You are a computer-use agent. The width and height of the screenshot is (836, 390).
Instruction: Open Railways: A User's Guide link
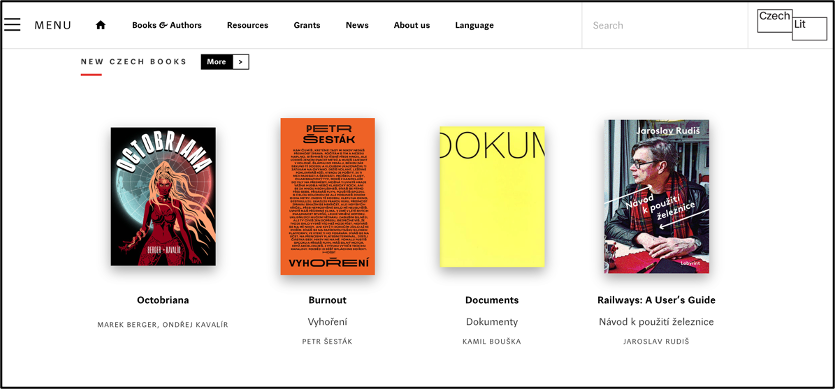pos(656,300)
